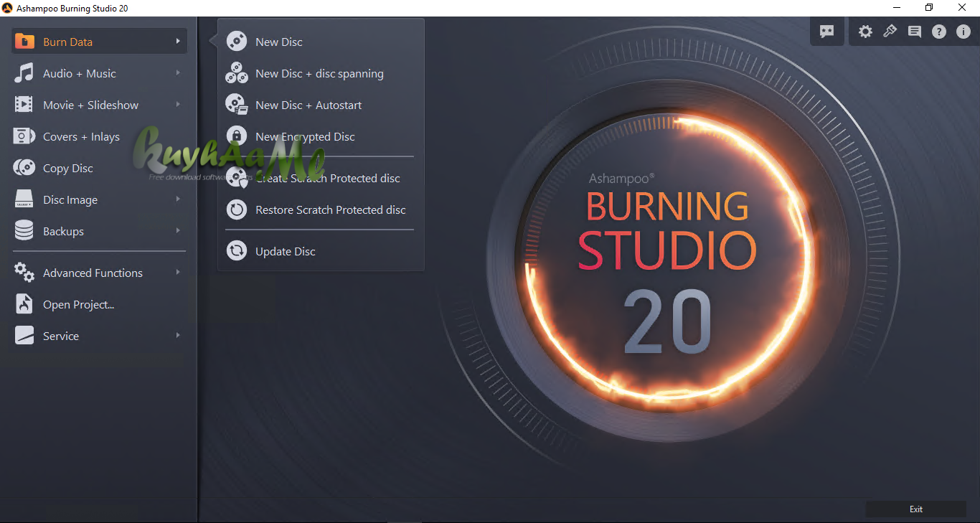Click the Audio + Music note icon
This screenshot has width=980, height=523.
(24, 73)
